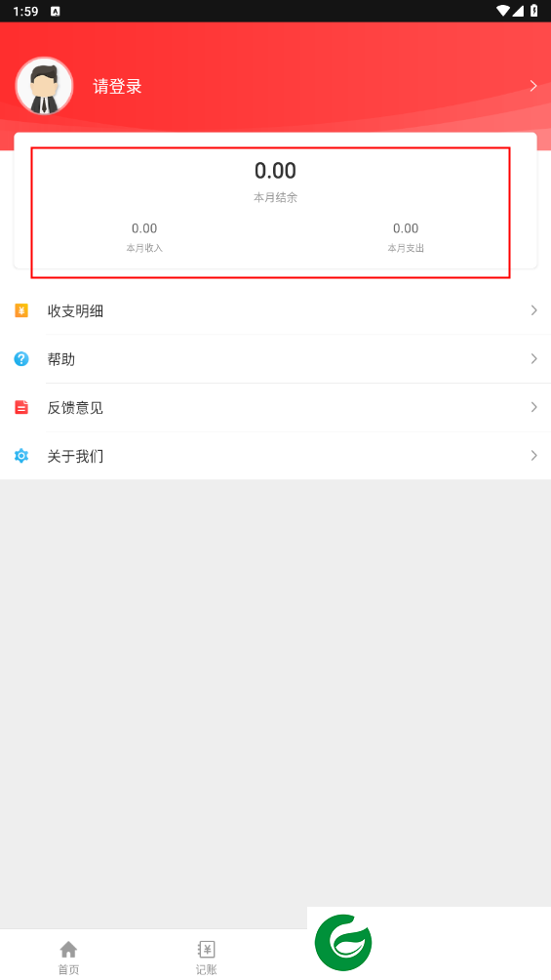Image resolution: width=551 pixels, height=980 pixels.
Task: Click the red document feedback icon
Action: pyautogui.click(x=21, y=407)
